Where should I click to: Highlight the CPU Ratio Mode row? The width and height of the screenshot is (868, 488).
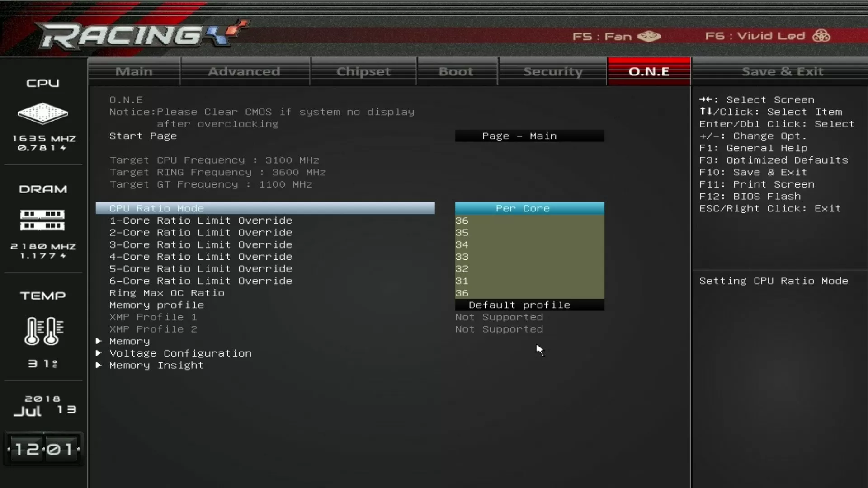265,208
